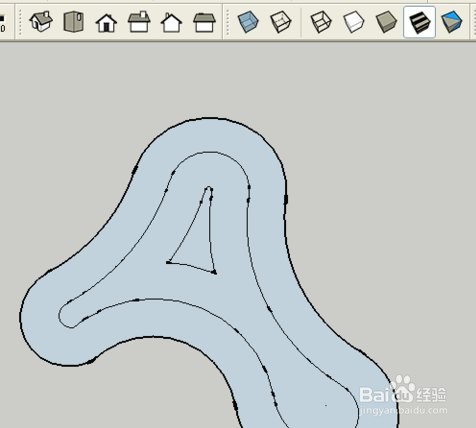476x428 pixels.
Task: Switch to Left view
Action: click(x=204, y=22)
